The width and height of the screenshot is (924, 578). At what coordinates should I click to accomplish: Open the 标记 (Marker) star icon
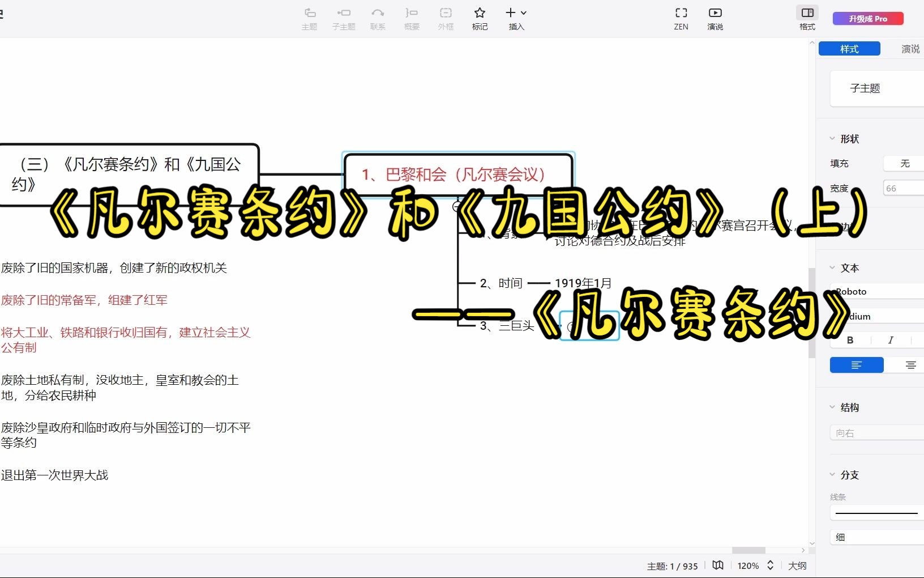tap(480, 19)
